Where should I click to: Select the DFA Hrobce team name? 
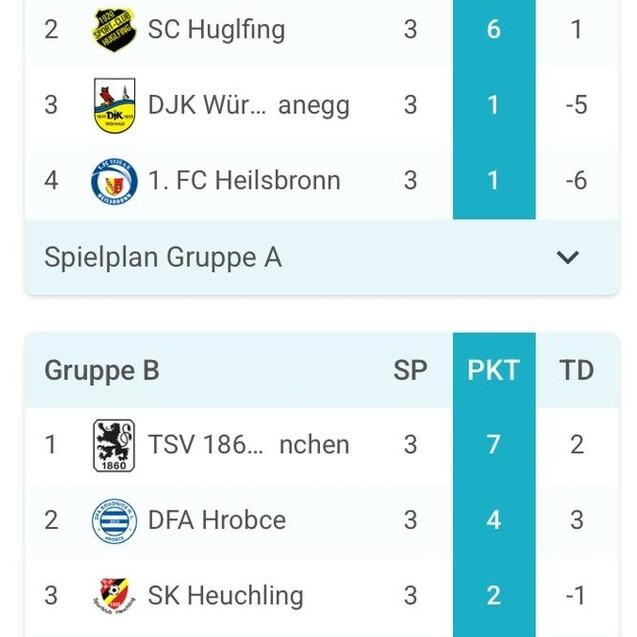point(216,520)
